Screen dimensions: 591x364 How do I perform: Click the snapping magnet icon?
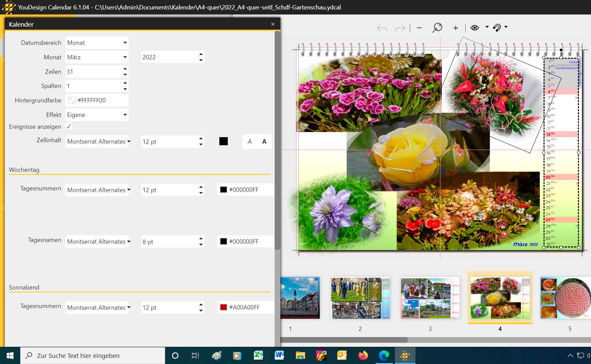tap(497, 28)
